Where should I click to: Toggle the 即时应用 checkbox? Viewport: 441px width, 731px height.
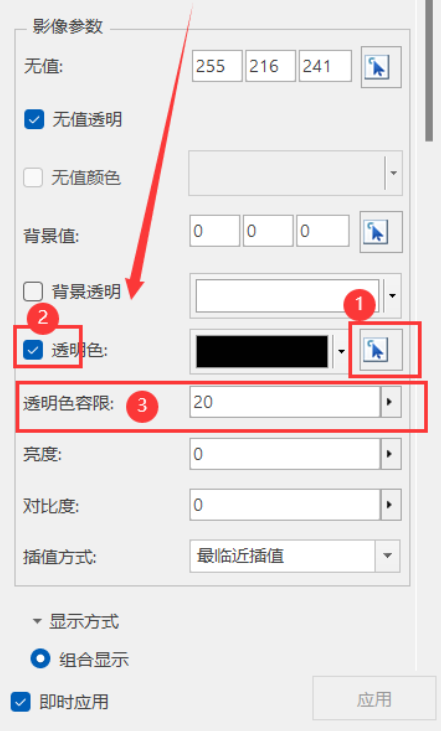(x=21, y=702)
